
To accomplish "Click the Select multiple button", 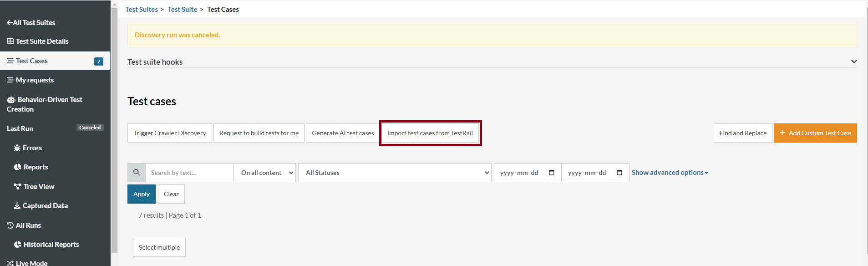I will [159, 247].
